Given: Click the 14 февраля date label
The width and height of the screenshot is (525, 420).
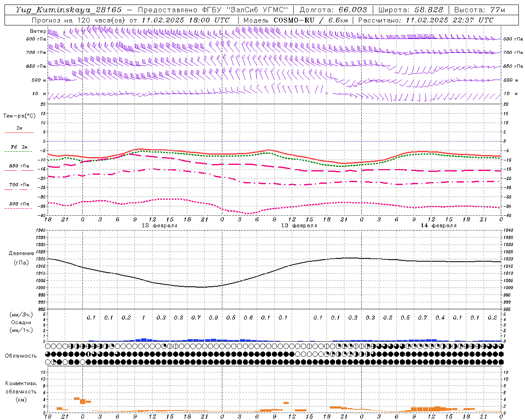Looking at the screenshot, I should [438, 226].
